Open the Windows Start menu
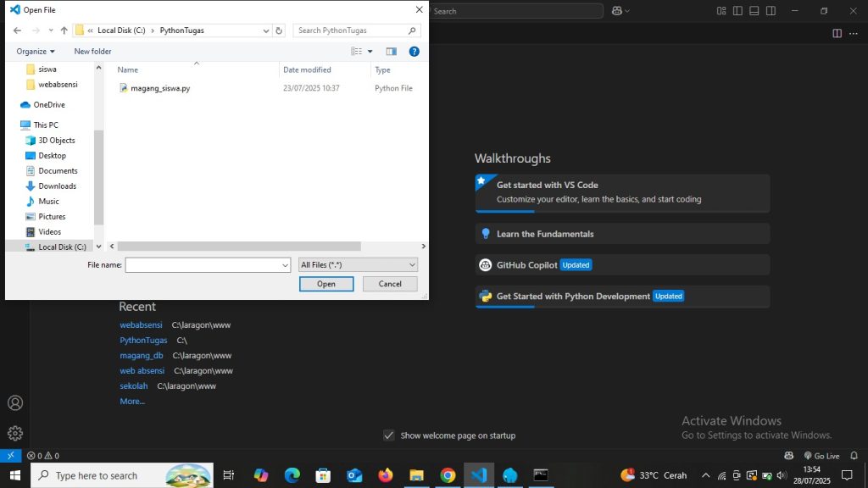Viewport: 868px width, 488px height. point(14,474)
